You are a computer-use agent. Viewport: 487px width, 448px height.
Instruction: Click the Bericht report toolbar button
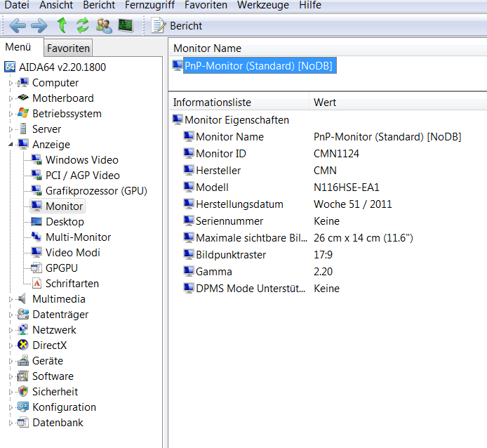[176, 25]
